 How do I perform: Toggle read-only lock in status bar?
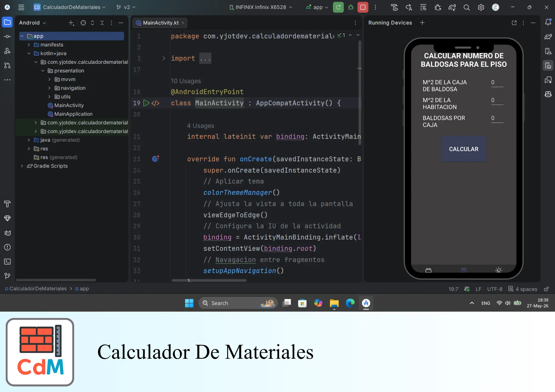point(546,289)
